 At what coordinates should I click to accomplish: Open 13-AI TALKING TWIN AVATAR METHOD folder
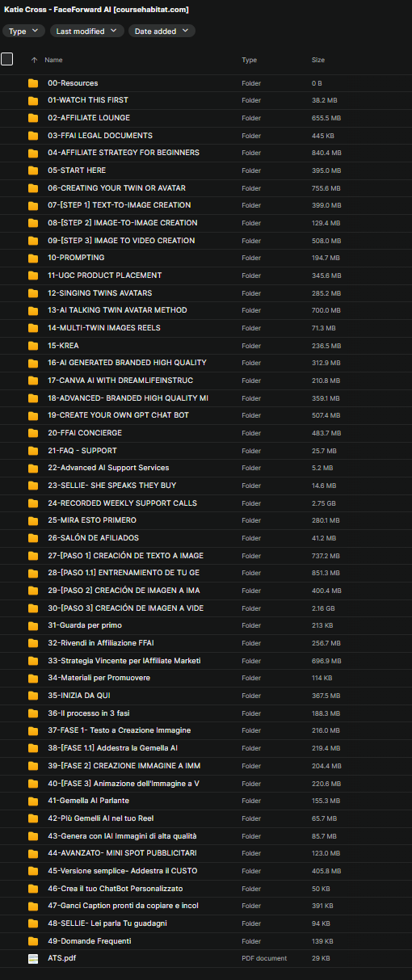point(117,310)
